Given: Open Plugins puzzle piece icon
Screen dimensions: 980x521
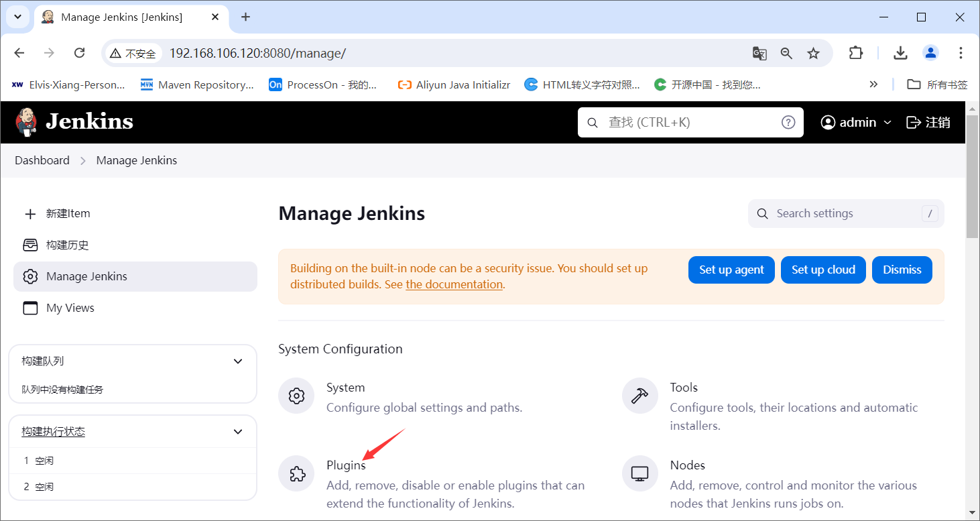Looking at the screenshot, I should 296,473.
